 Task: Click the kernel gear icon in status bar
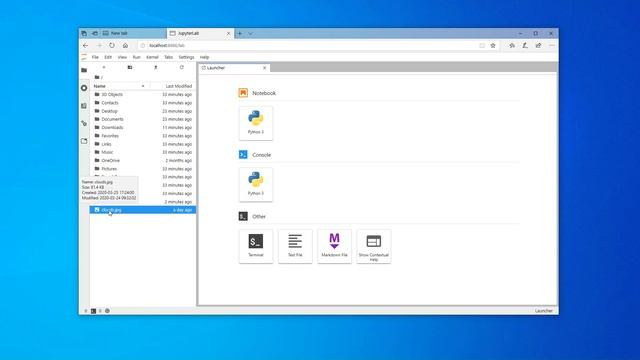(107, 311)
